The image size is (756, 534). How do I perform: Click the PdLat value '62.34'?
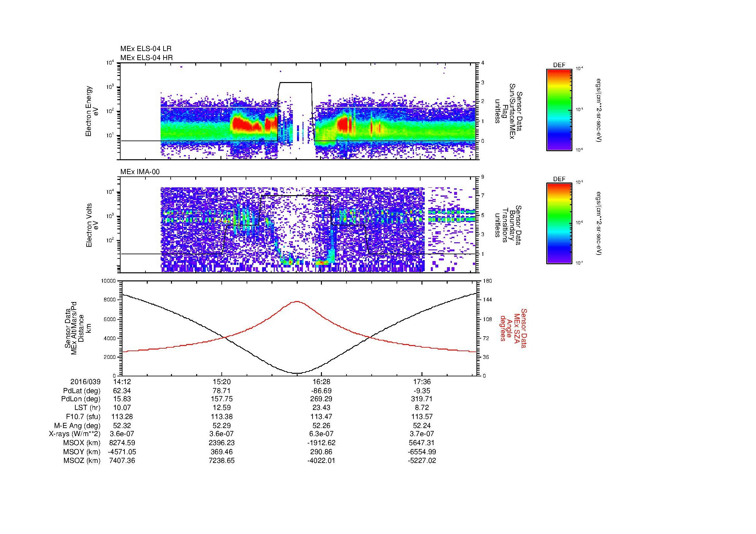pos(122,391)
